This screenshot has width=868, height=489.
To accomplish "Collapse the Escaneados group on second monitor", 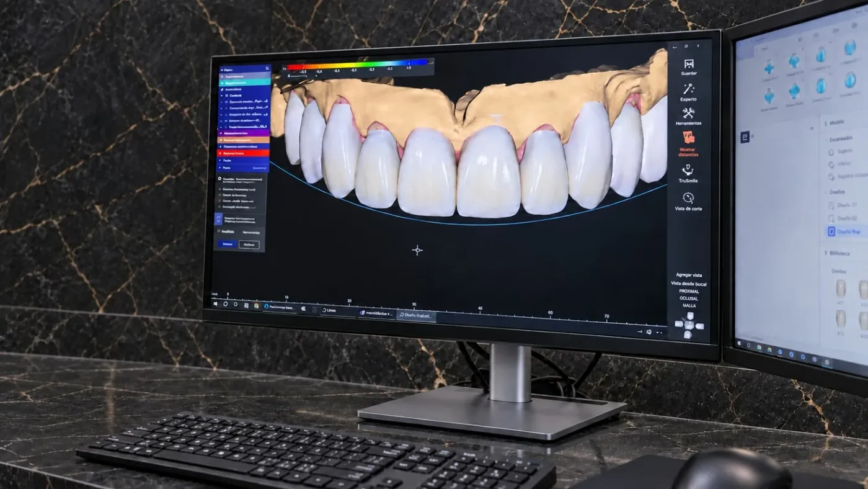I will pos(826,140).
